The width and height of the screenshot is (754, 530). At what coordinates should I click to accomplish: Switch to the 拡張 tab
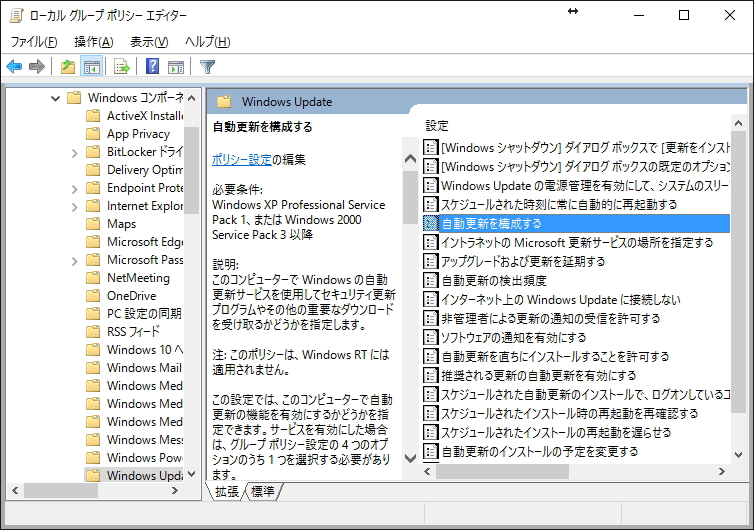(x=226, y=492)
